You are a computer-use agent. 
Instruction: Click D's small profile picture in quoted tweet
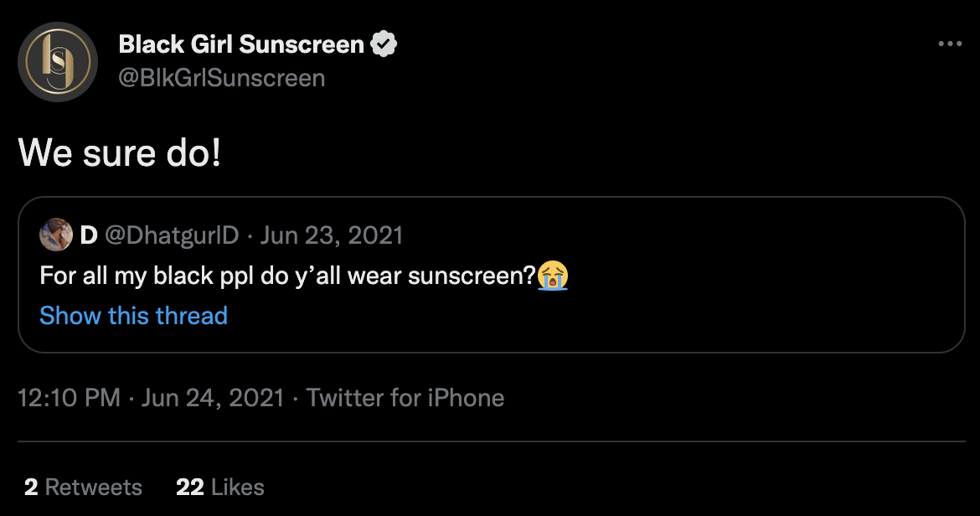point(56,235)
